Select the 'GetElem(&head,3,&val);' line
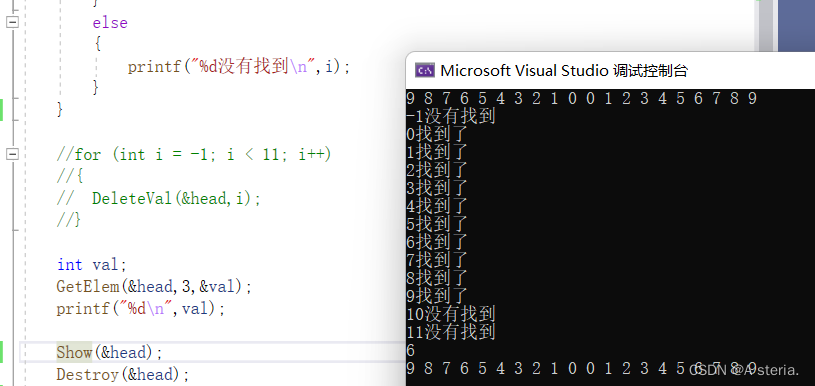Viewport: 815px width, 386px height. click(154, 286)
